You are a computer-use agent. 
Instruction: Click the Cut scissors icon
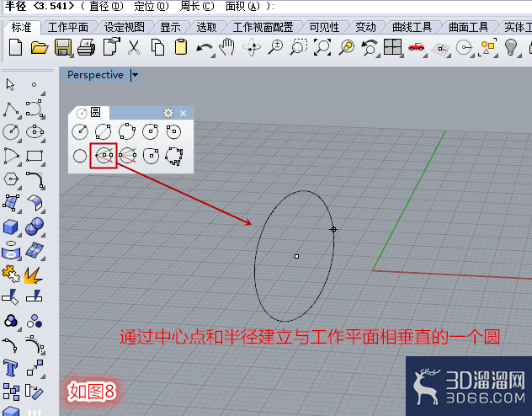(x=134, y=47)
